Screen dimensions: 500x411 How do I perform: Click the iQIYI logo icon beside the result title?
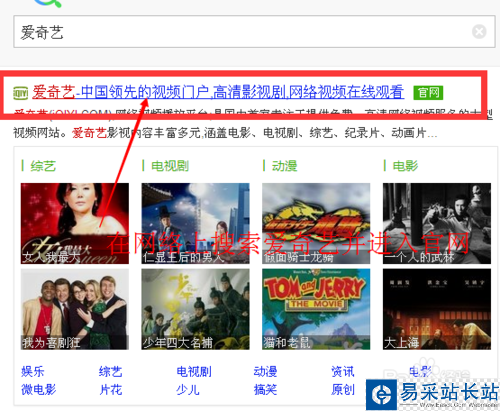[x=20, y=93]
